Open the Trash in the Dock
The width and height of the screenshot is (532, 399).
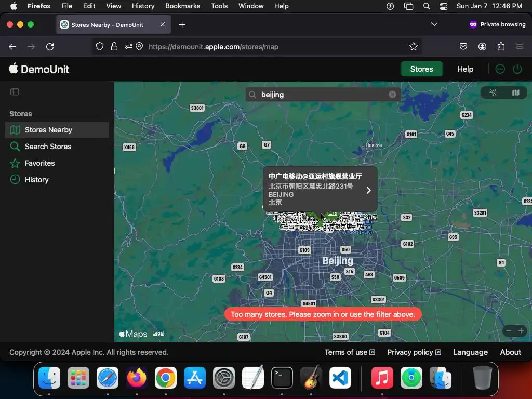point(482,378)
